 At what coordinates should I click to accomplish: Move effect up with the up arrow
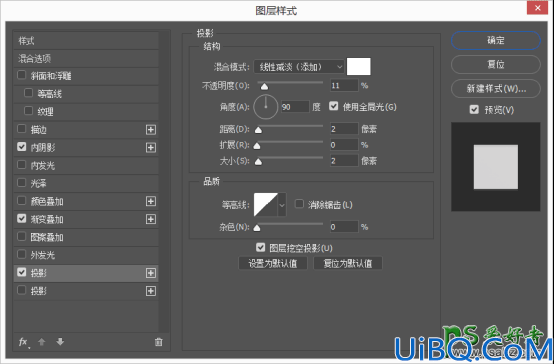(x=42, y=342)
